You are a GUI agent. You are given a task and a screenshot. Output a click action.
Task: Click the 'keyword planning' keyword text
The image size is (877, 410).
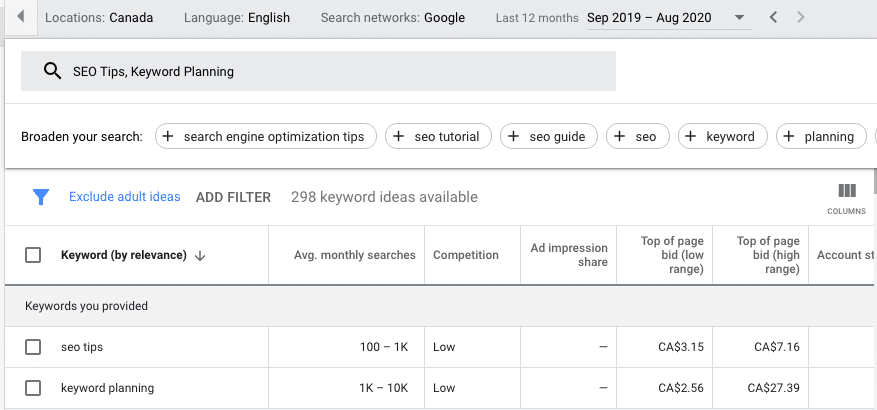pyautogui.click(x=107, y=388)
